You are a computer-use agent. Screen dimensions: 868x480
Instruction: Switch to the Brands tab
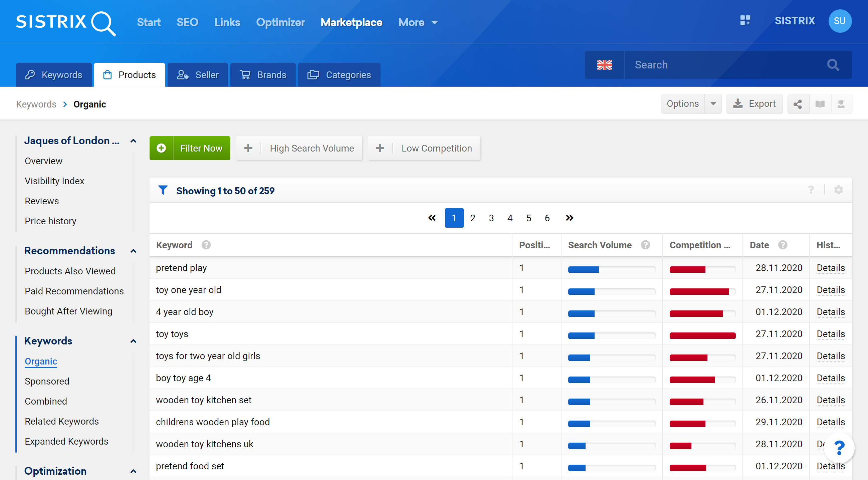pyautogui.click(x=263, y=75)
